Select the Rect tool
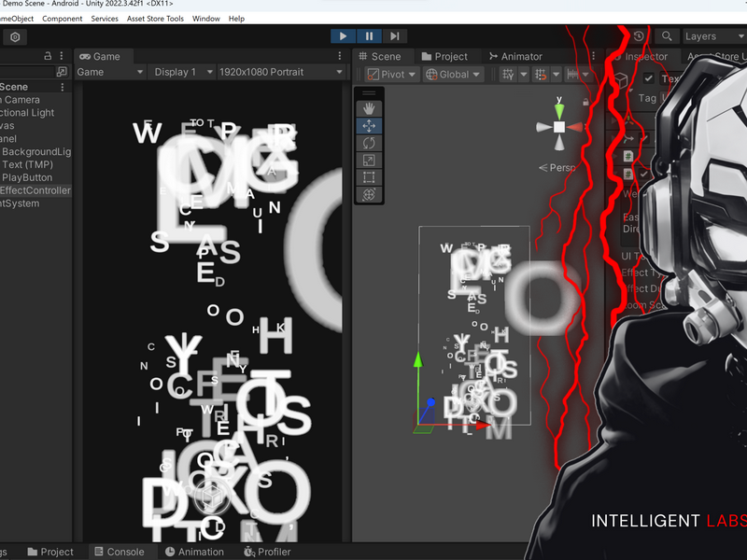 pyautogui.click(x=369, y=177)
